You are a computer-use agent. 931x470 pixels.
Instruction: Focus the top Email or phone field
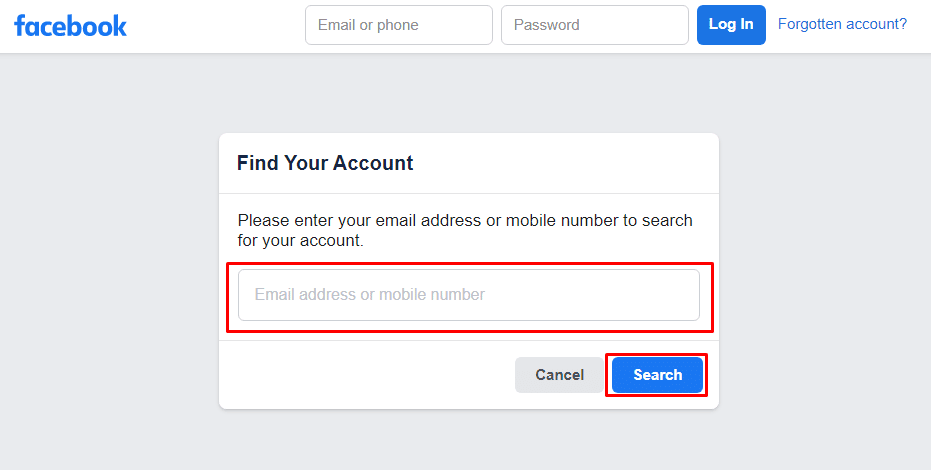pyautogui.click(x=398, y=25)
